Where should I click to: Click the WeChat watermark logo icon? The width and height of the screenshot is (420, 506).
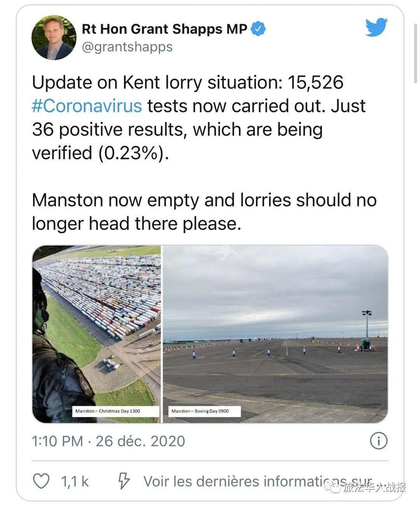pyautogui.click(x=334, y=487)
